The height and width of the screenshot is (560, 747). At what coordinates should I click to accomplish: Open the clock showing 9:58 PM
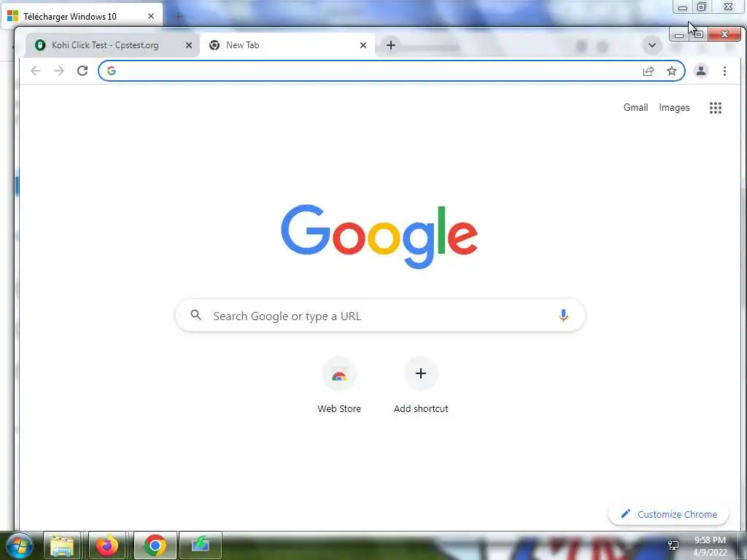[710, 545]
